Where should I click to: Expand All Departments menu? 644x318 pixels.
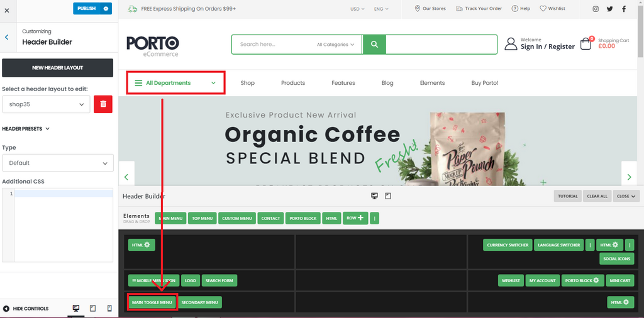176,83
